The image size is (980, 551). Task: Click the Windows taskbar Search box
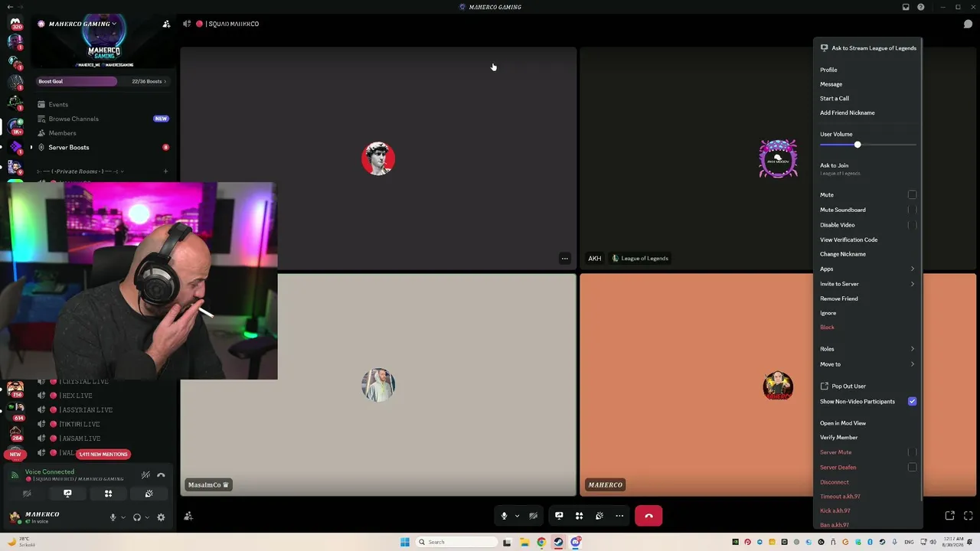click(457, 542)
